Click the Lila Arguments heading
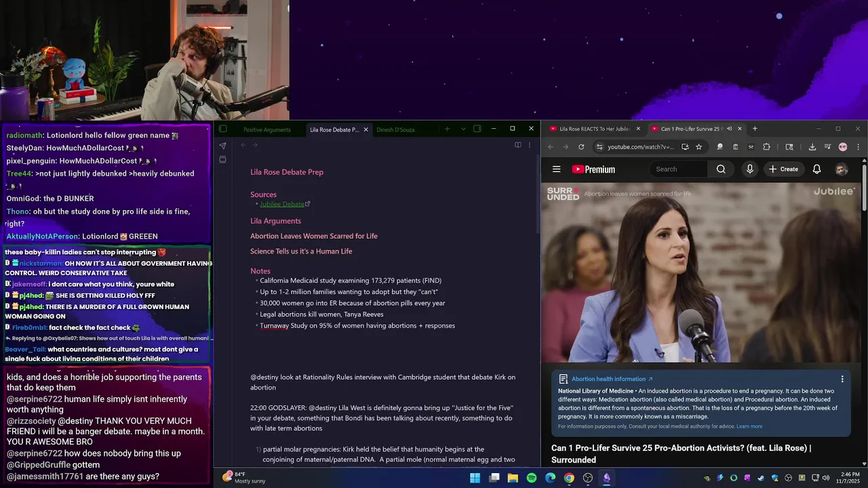Image resolution: width=868 pixels, height=488 pixels. click(275, 221)
